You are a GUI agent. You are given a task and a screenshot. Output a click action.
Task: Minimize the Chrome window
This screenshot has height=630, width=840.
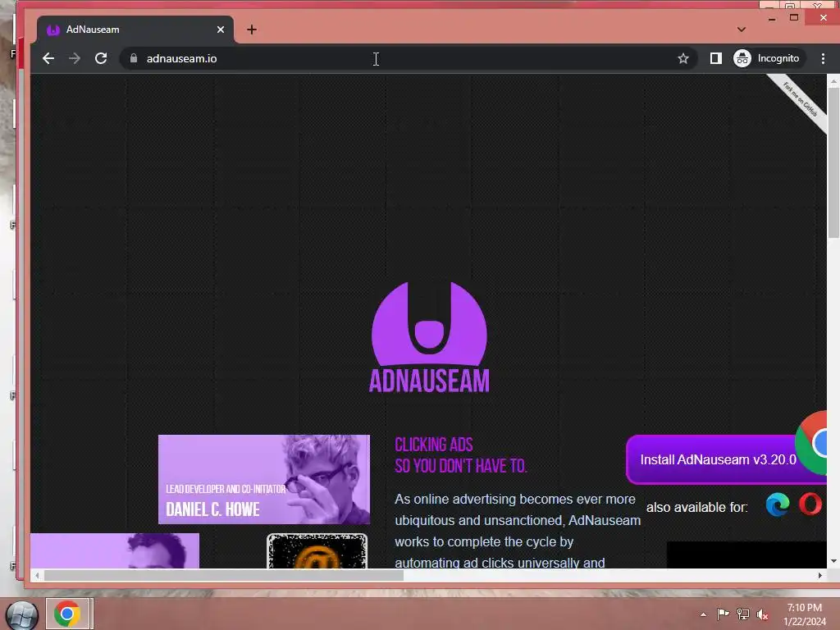(x=772, y=19)
